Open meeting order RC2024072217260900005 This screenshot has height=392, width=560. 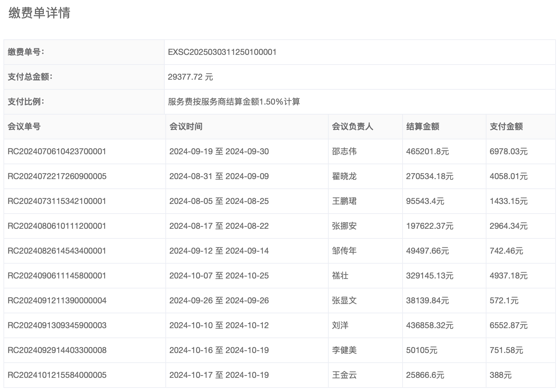(57, 176)
